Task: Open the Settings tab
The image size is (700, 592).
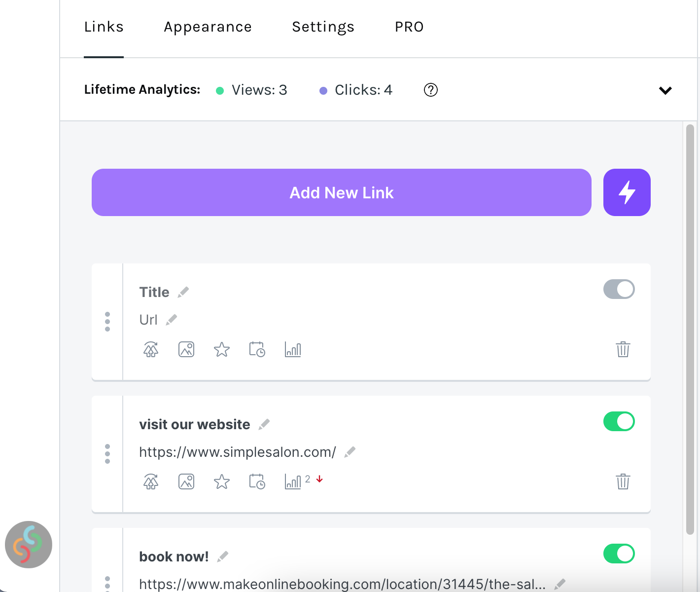Action: click(323, 27)
